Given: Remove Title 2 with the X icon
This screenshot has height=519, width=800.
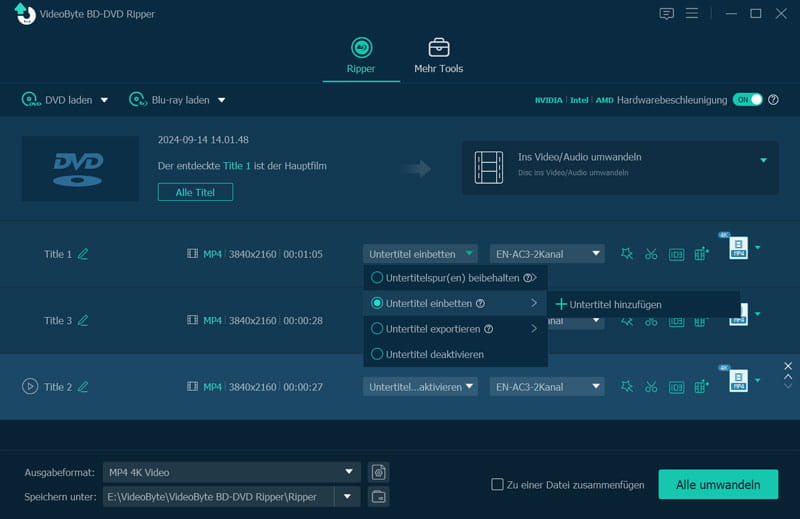Looking at the screenshot, I should click(x=788, y=366).
